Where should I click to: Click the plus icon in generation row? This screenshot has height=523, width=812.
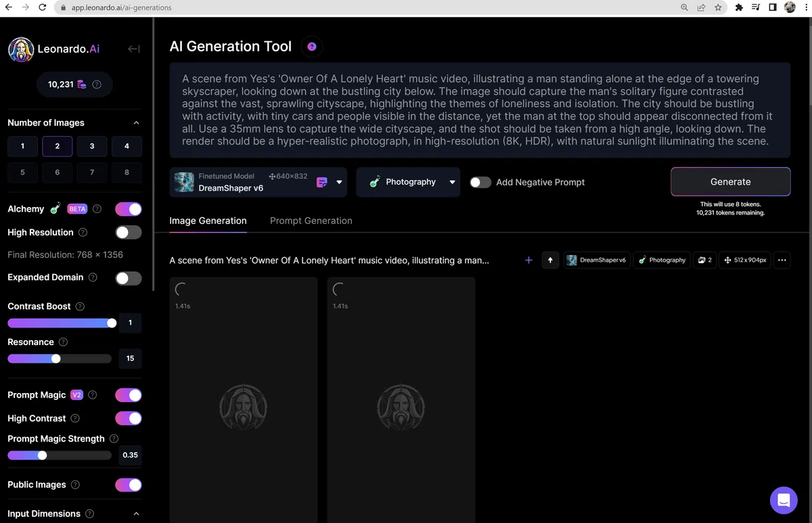(528, 260)
